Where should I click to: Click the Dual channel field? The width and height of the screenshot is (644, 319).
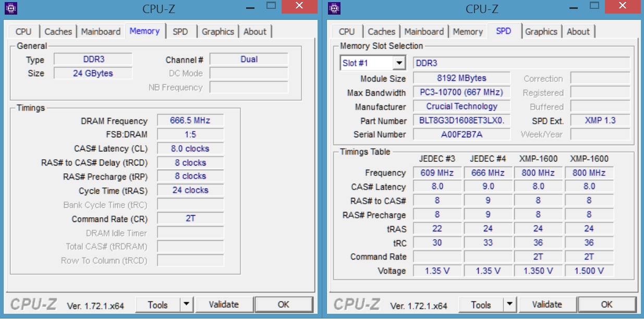(x=249, y=60)
